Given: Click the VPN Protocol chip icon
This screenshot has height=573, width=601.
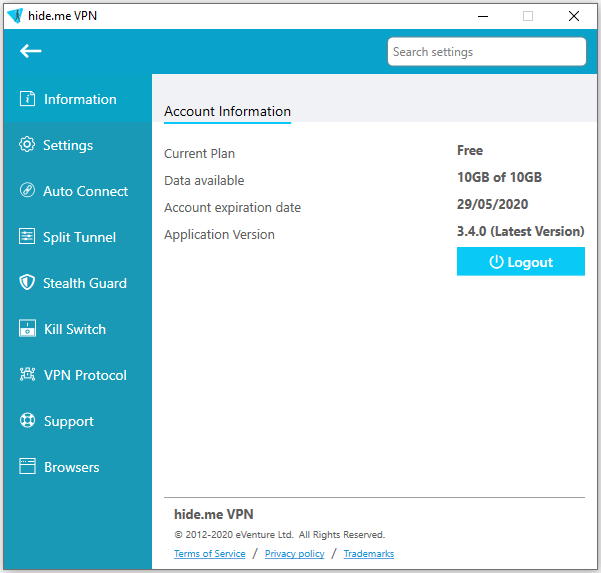Looking at the screenshot, I should 27,374.
